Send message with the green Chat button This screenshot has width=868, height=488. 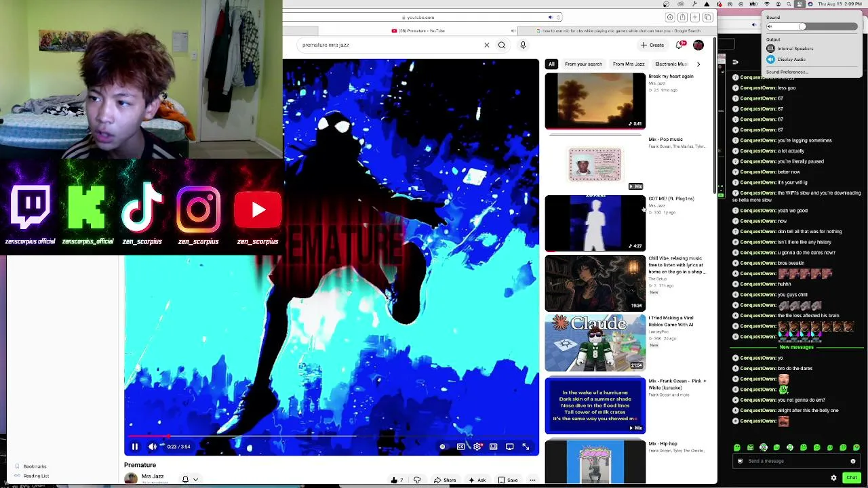(x=852, y=478)
